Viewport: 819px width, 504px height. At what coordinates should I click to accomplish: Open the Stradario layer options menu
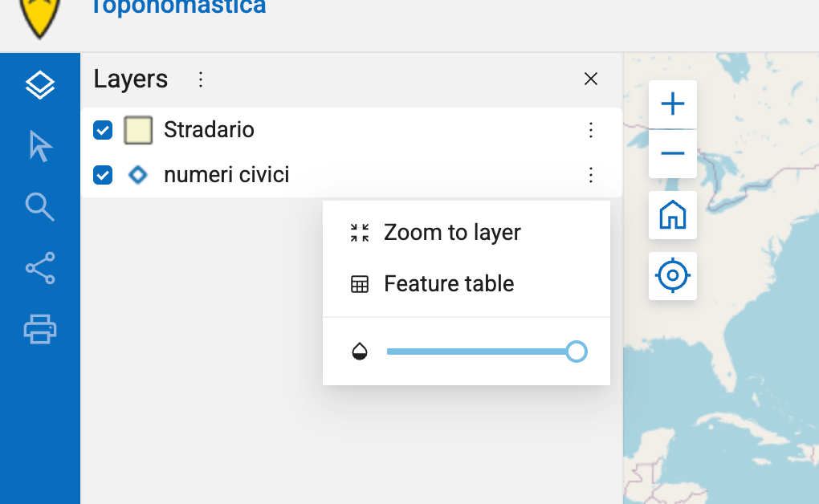[x=591, y=129]
